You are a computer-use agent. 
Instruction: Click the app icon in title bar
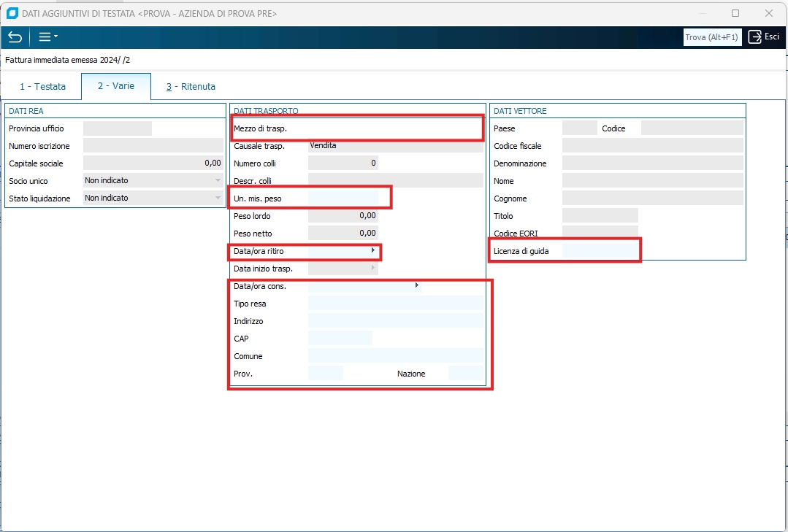coord(12,13)
